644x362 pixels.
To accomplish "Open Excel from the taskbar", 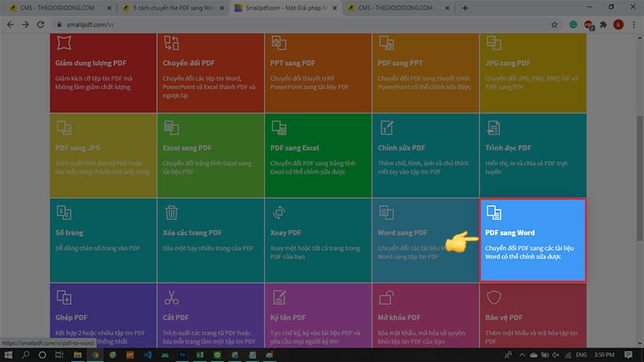I will tap(200, 355).
